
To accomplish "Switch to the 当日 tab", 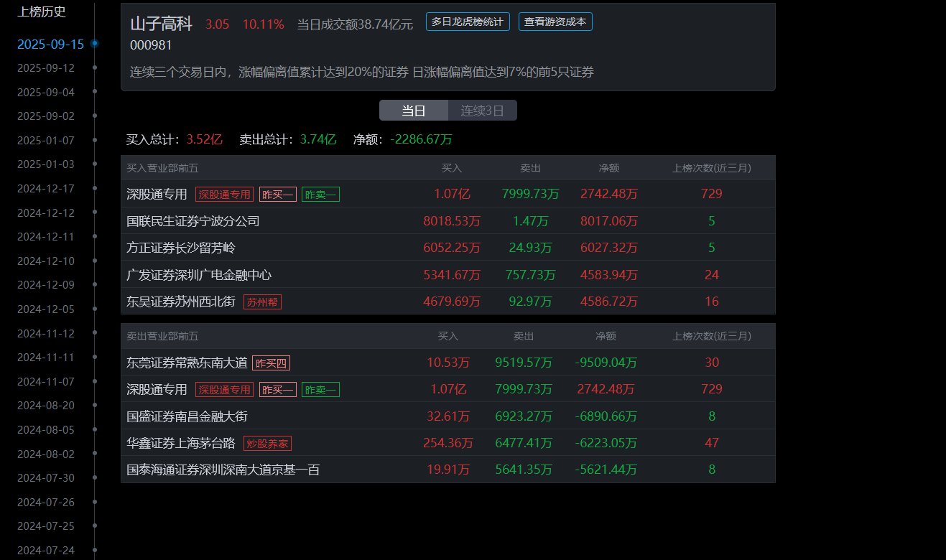I will (x=414, y=111).
